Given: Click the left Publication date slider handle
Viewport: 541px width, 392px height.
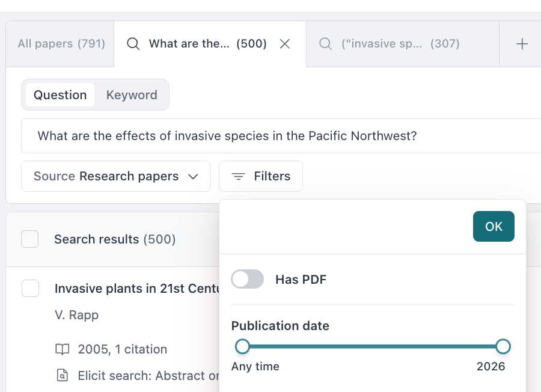Looking at the screenshot, I should 242,346.
